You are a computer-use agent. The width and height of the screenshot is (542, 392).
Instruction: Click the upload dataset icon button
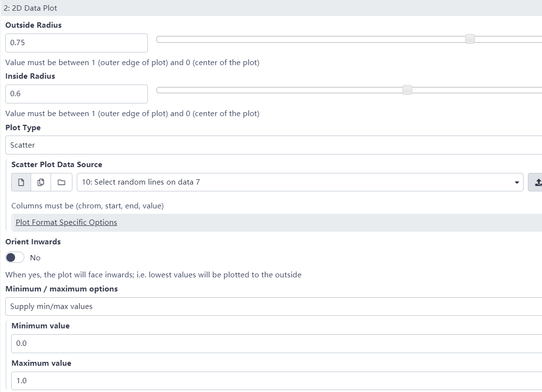[537, 182]
